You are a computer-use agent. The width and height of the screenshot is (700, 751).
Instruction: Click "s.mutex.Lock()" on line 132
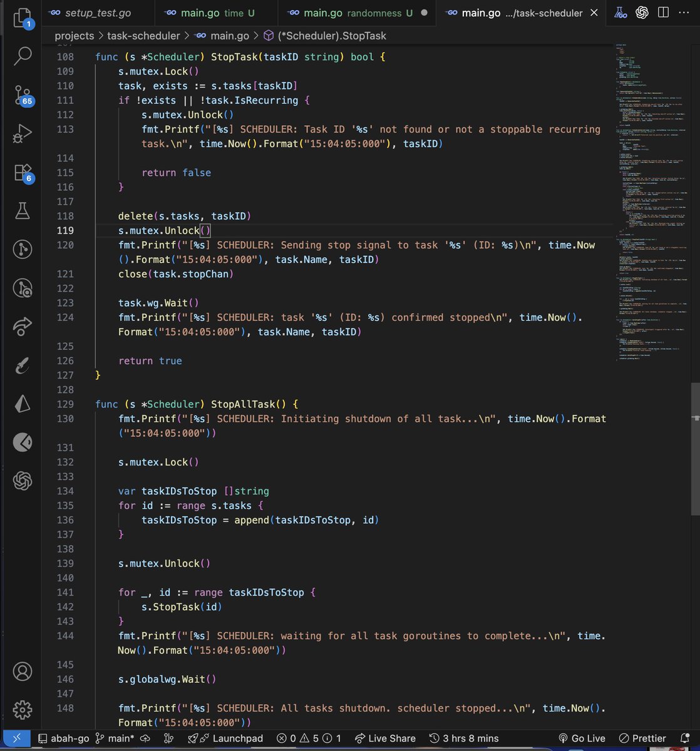(x=159, y=462)
